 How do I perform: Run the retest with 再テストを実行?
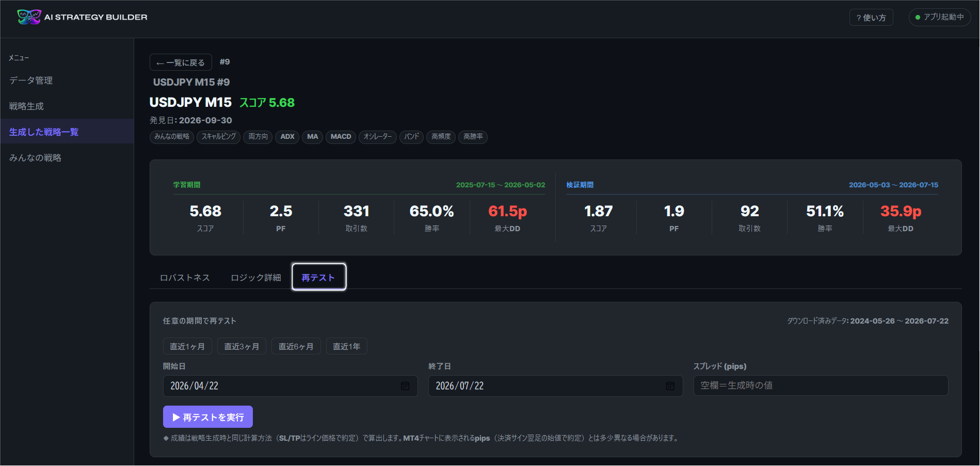point(208,417)
